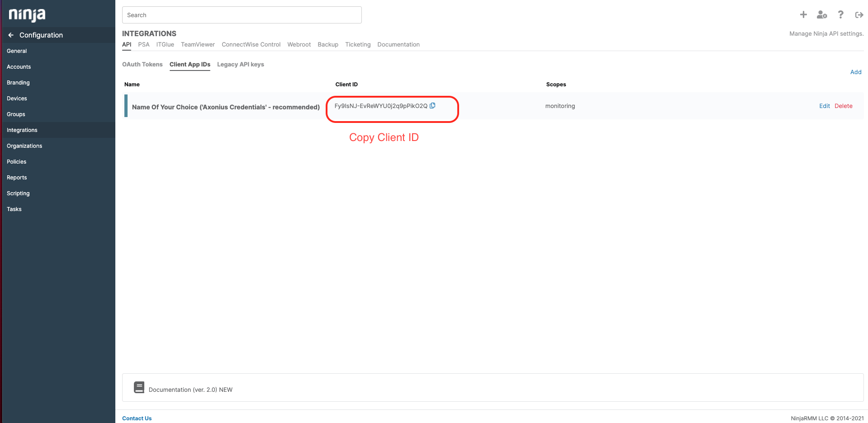
Task: Click the Client ID value Fy9IsNJ-EvReWYU0j2q9pPikO2Q
Action: [381, 106]
